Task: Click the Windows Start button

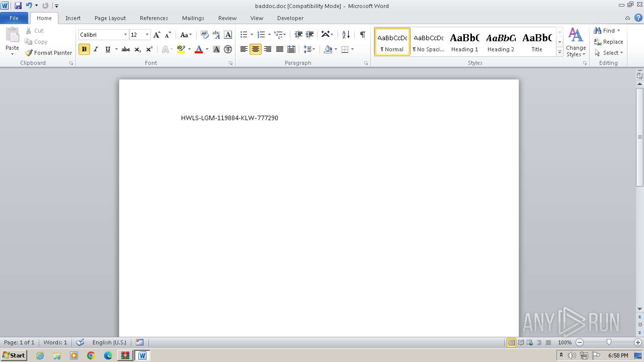Action: point(14,355)
